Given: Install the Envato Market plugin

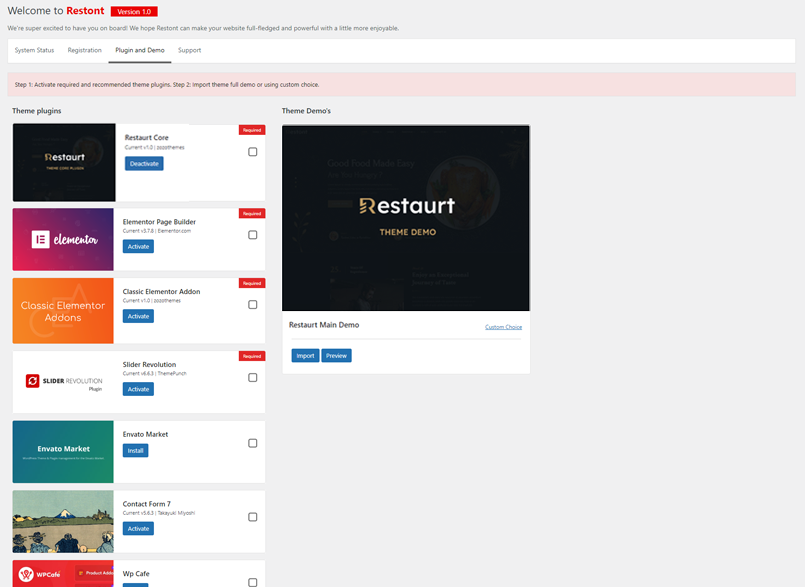Looking at the screenshot, I should pyautogui.click(x=137, y=451).
